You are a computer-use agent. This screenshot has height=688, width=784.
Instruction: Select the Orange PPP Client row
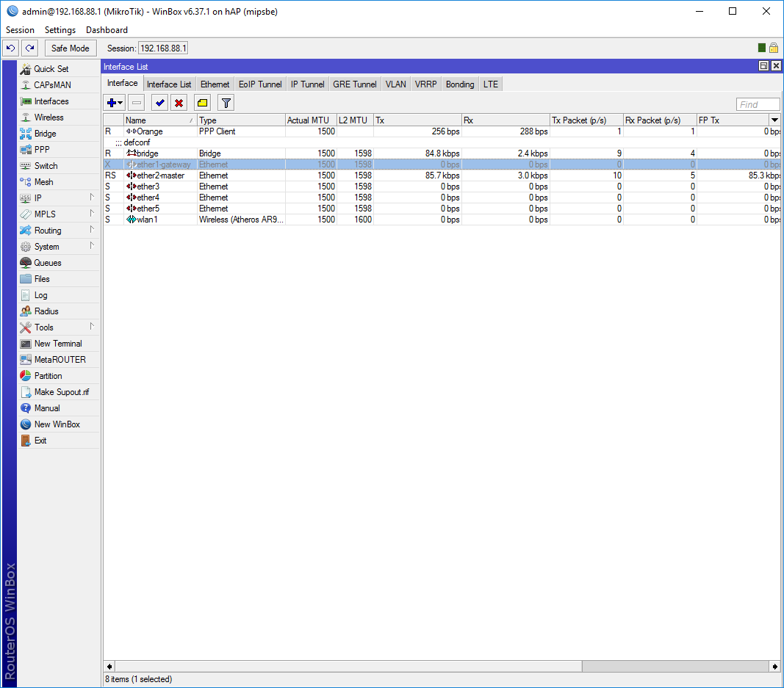[x=442, y=131]
